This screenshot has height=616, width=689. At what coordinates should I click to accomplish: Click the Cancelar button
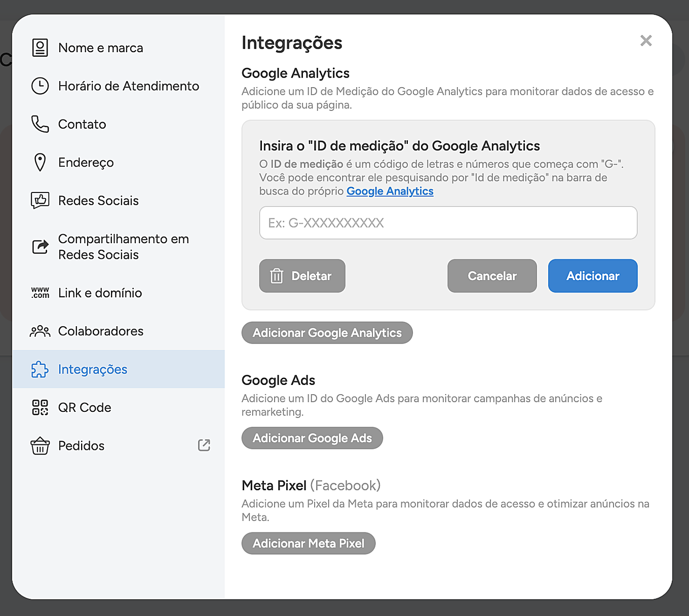[x=492, y=276]
